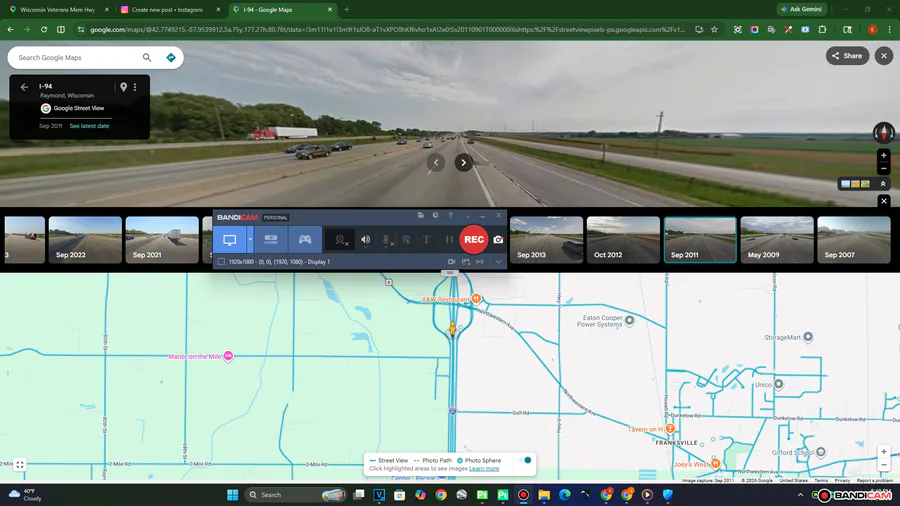Start recording with the red REC button

(474, 240)
